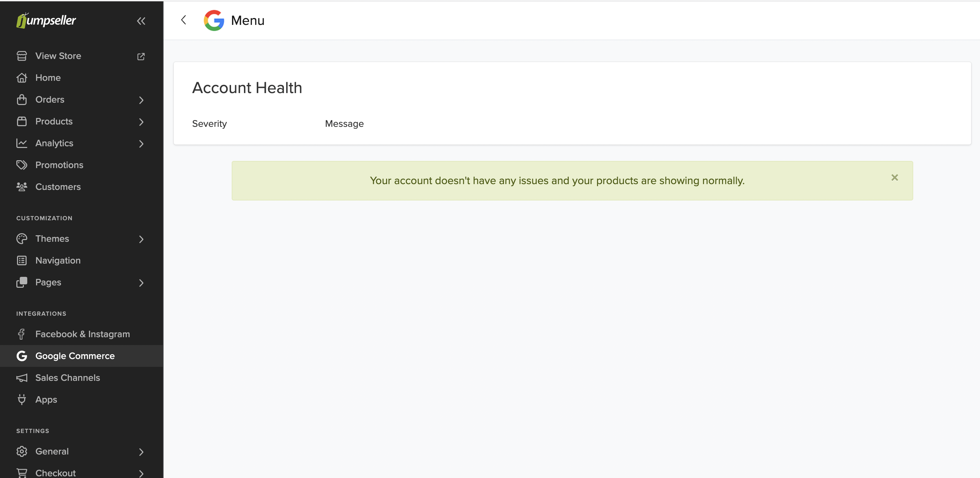The image size is (980, 478).
Task: Expand the Analytics submenu chevron
Action: (x=141, y=144)
